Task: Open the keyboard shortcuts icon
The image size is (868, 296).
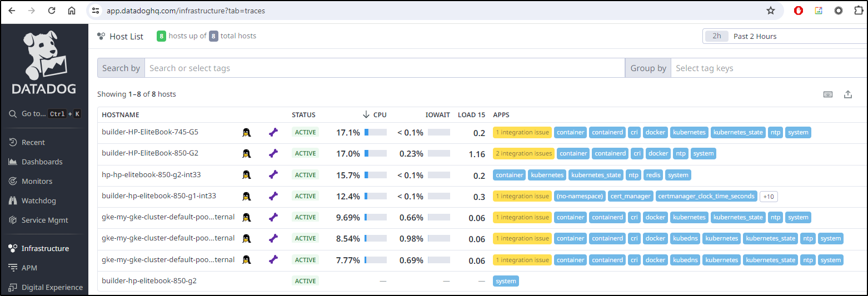Action: point(828,94)
